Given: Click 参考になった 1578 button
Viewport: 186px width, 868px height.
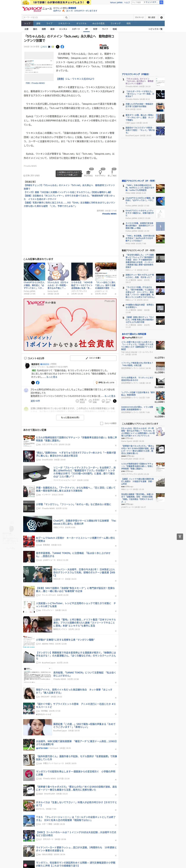Looking at the screenshot, I should (105, 382).
